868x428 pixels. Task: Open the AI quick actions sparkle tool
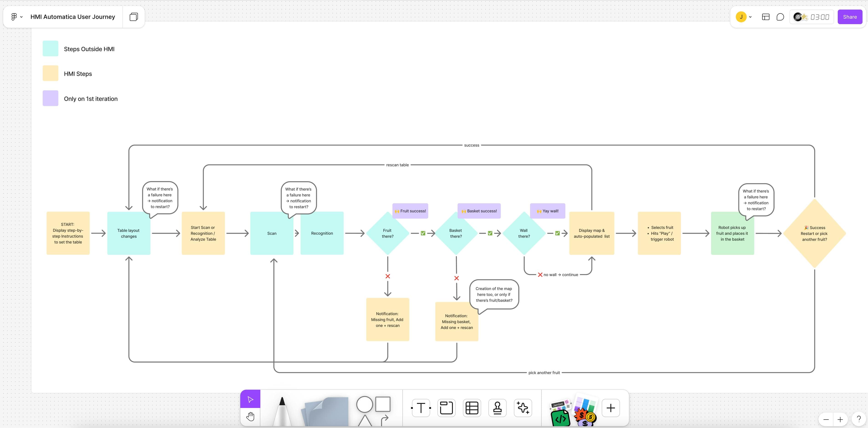click(x=523, y=408)
